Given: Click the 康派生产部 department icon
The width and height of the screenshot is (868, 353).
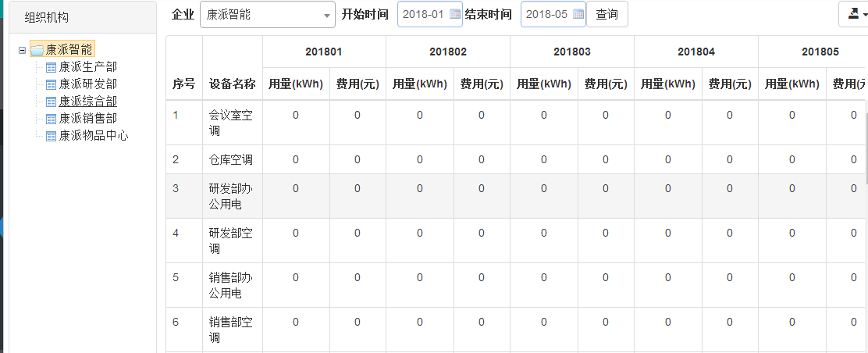Looking at the screenshot, I should 52,67.
